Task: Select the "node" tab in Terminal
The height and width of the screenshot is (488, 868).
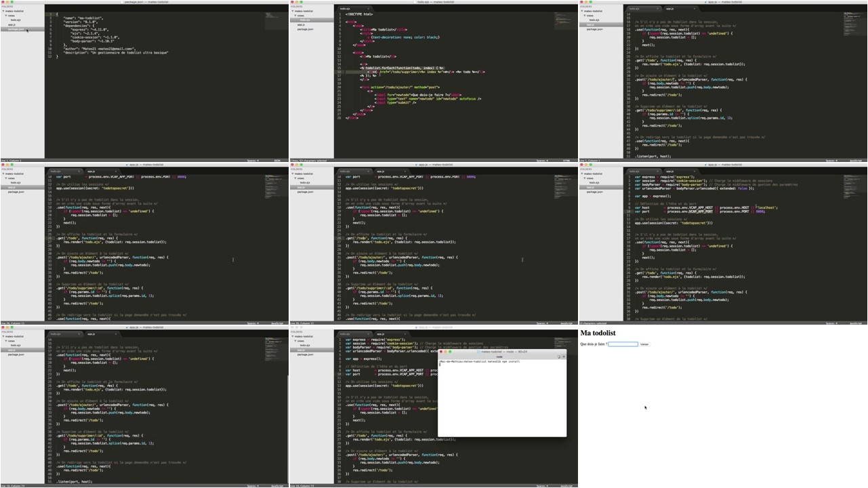Action: point(499,357)
